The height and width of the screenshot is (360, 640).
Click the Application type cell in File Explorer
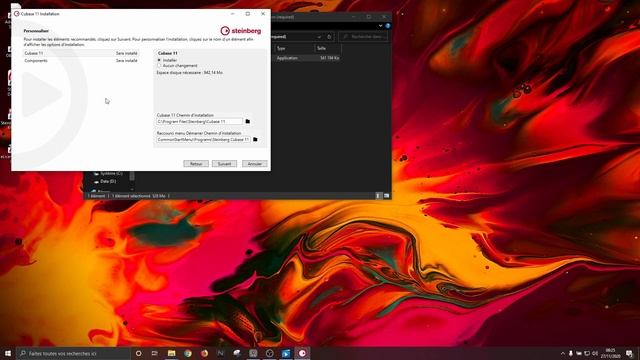click(287, 58)
